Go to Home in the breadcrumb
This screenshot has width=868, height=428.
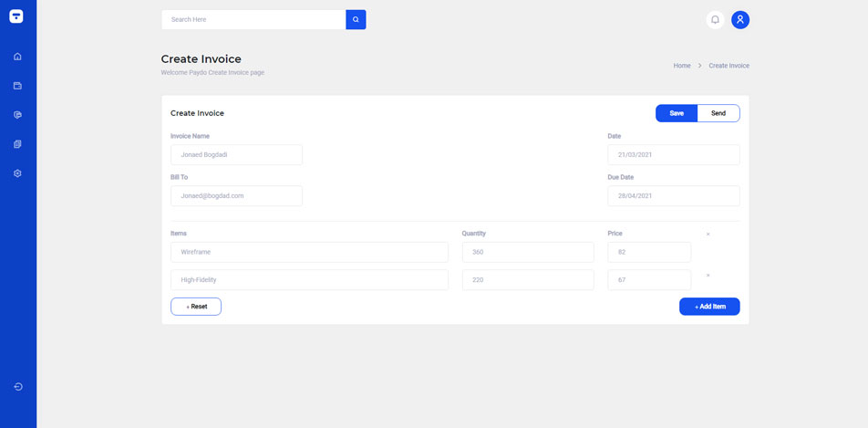pos(682,66)
